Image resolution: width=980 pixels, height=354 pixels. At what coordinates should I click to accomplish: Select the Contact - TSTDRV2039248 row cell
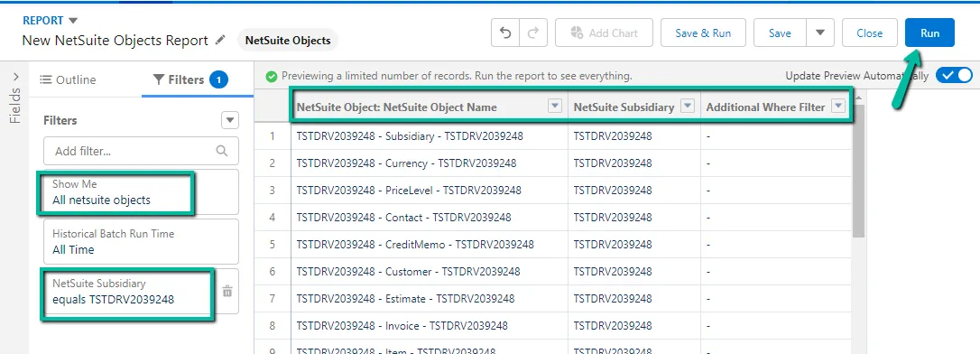(x=429, y=217)
